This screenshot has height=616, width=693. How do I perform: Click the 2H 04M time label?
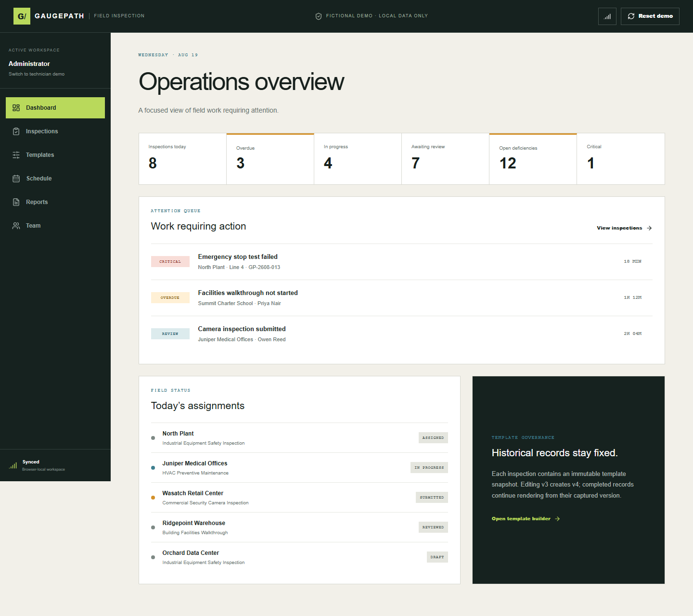tap(632, 334)
